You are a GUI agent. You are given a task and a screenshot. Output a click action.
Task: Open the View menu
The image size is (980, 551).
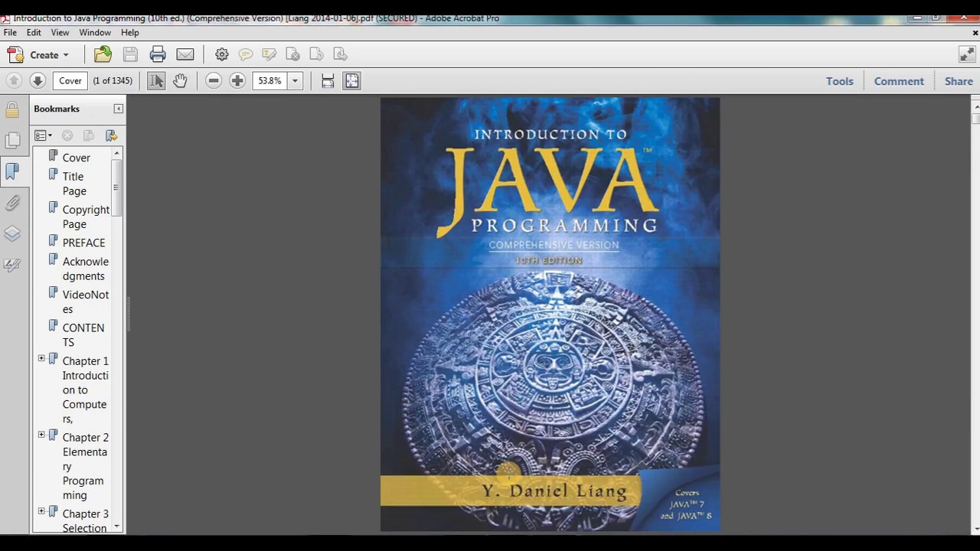point(60,33)
